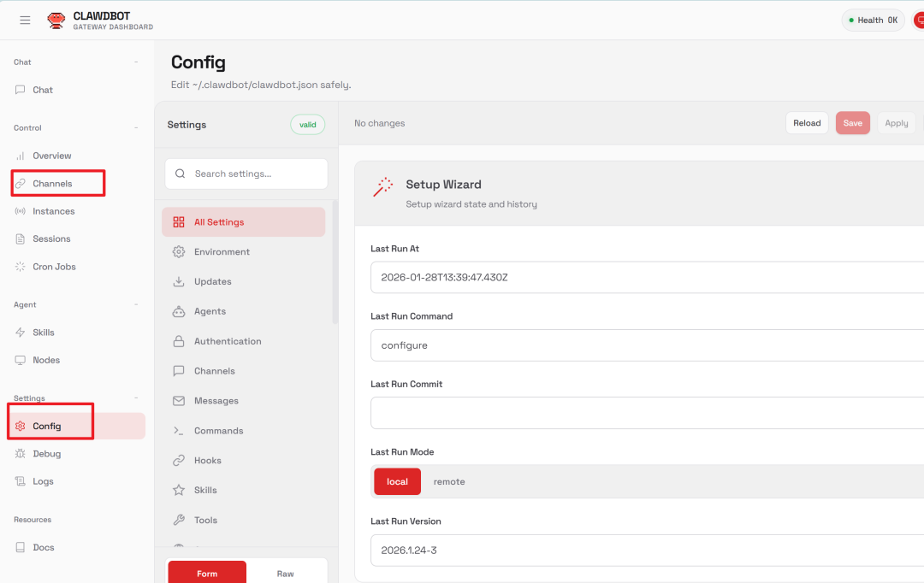Open the Nodes page
Viewport: 924px width, 583px height.
[77, 360]
